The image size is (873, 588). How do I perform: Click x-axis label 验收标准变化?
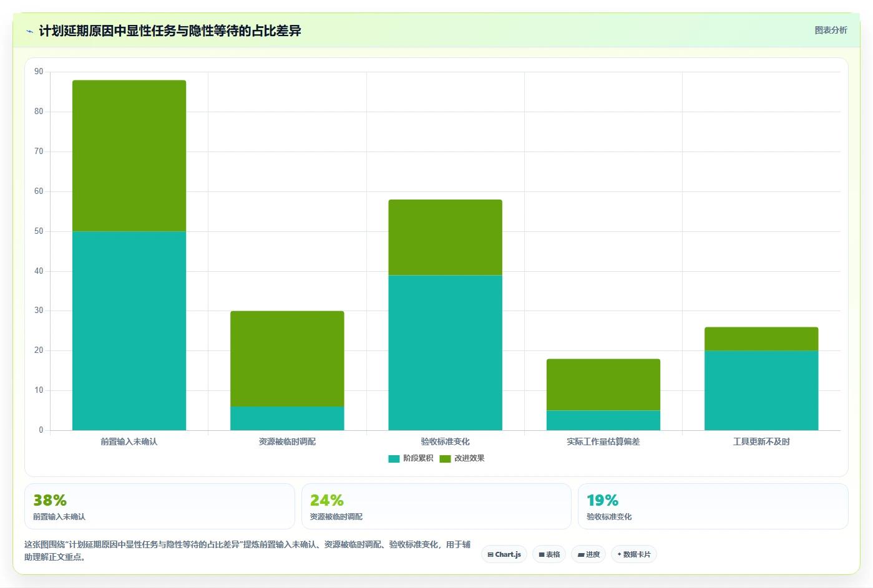(x=445, y=441)
